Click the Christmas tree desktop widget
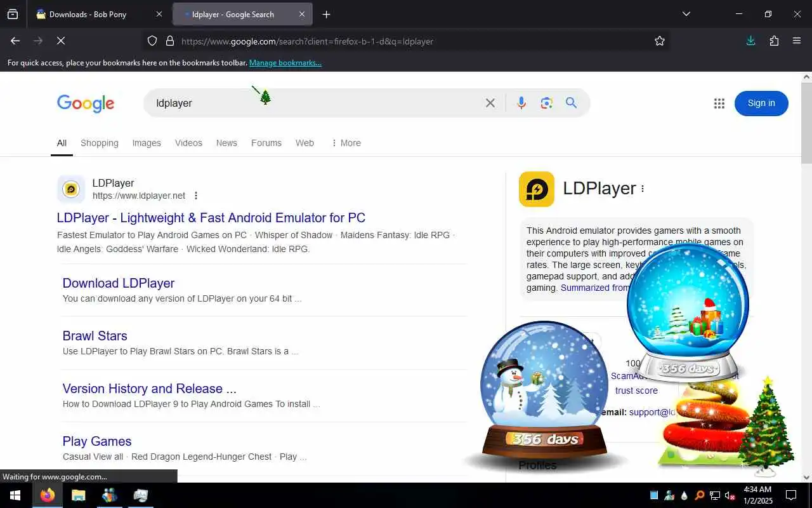Screen dimensions: 812x508 766,426
